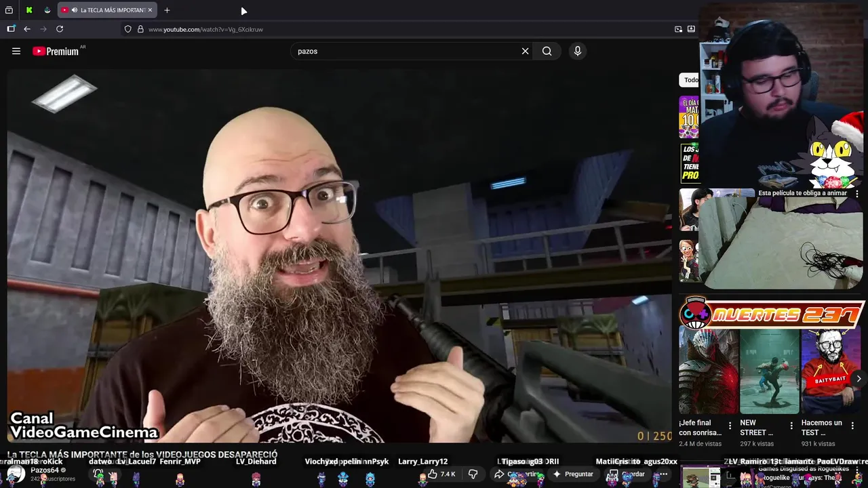This screenshot has height=488, width=868.
Task: Select the 'Todo' filter chip
Action: (x=690, y=80)
